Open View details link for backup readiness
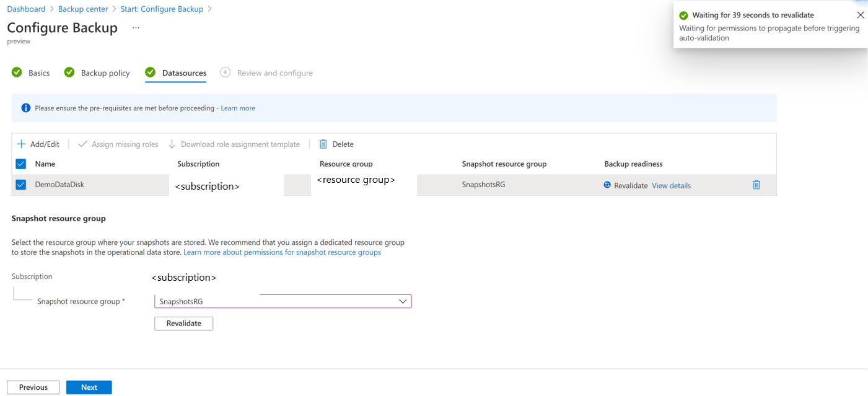868x396 pixels. click(671, 186)
